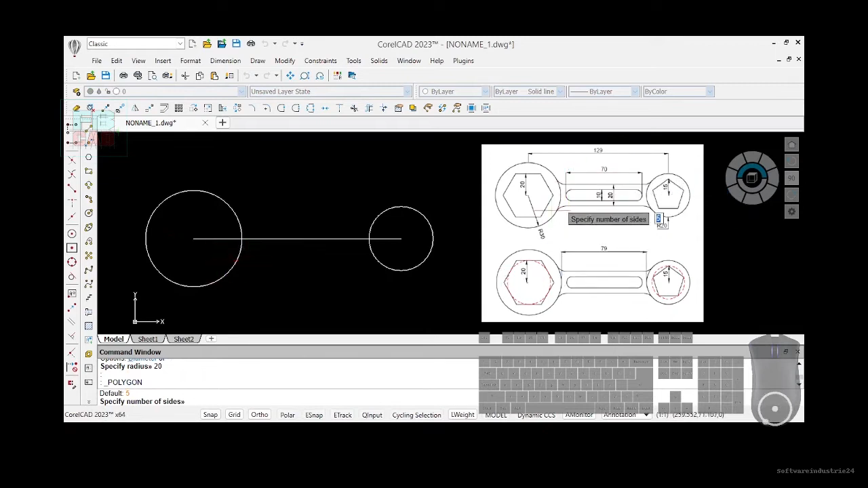The image size is (868, 488).
Task: Click the Mirror tool in the Modify toolbar
Action: [x=135, y=108]
